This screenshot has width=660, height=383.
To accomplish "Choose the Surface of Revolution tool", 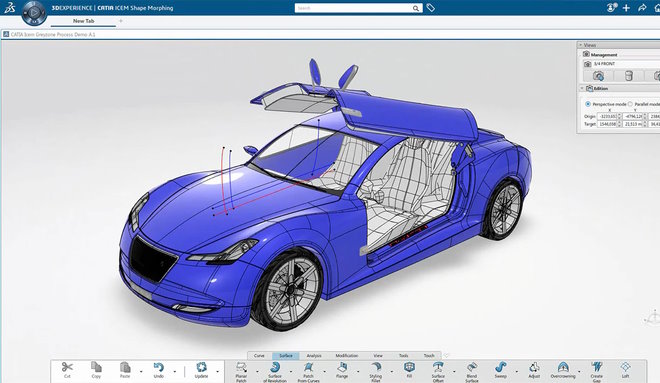I will pos(275,372).
